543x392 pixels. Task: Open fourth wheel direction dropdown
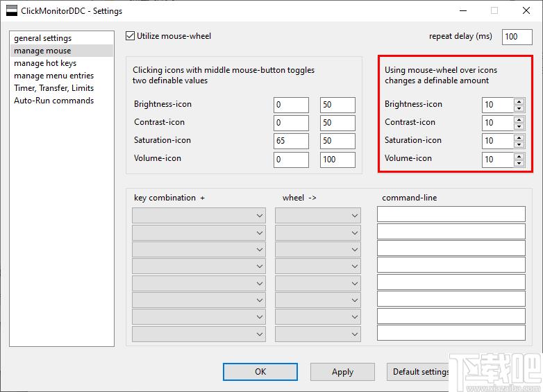coord(318,266)
